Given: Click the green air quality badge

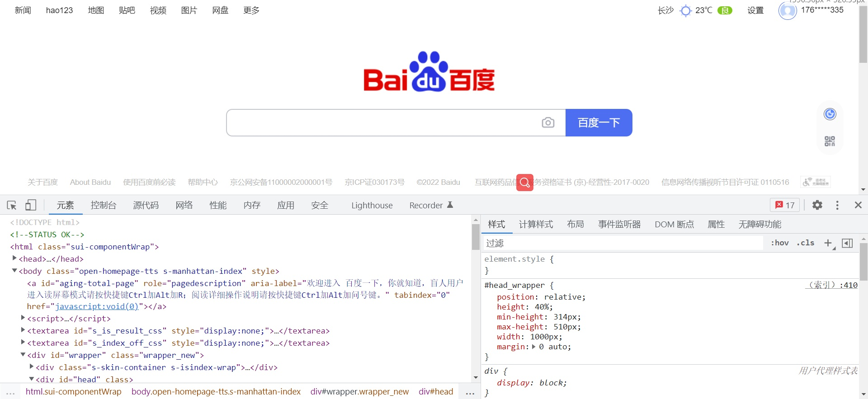Looking at the screenshot, I should (x=725, y=10).
